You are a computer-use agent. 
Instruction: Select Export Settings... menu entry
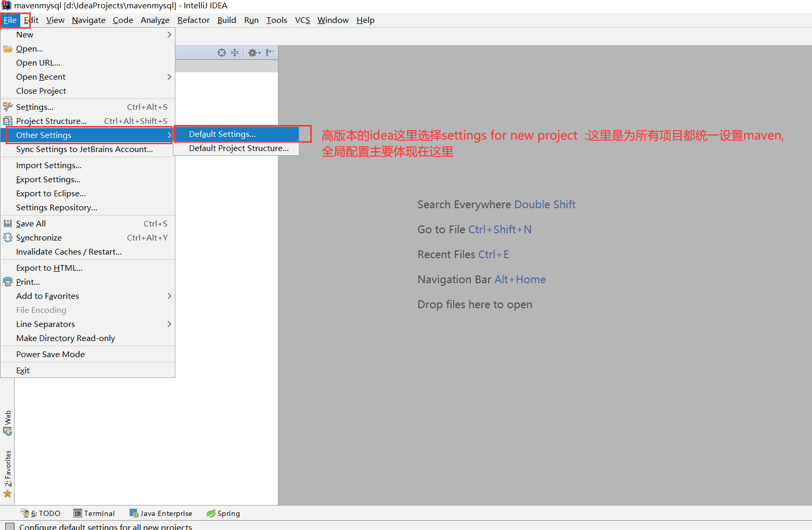tap(87, 179)
